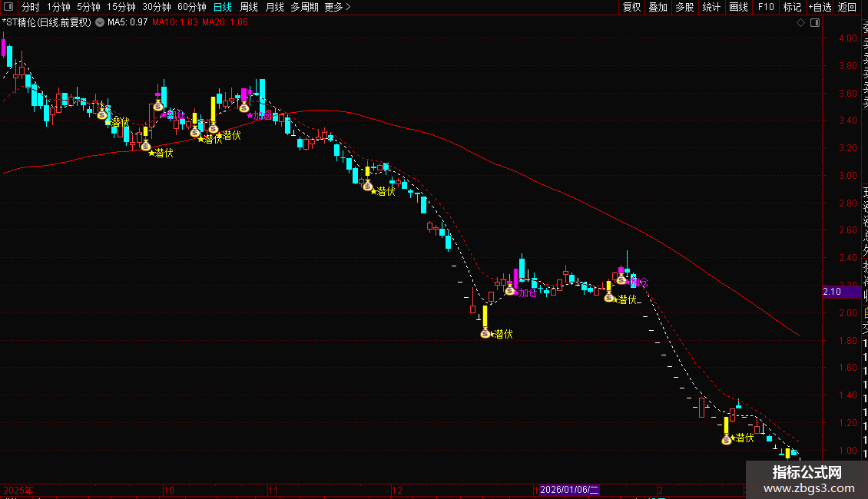The image size is (868, 499).
Task: Select the 5分钟 period
Action: [x=88, y=7]
